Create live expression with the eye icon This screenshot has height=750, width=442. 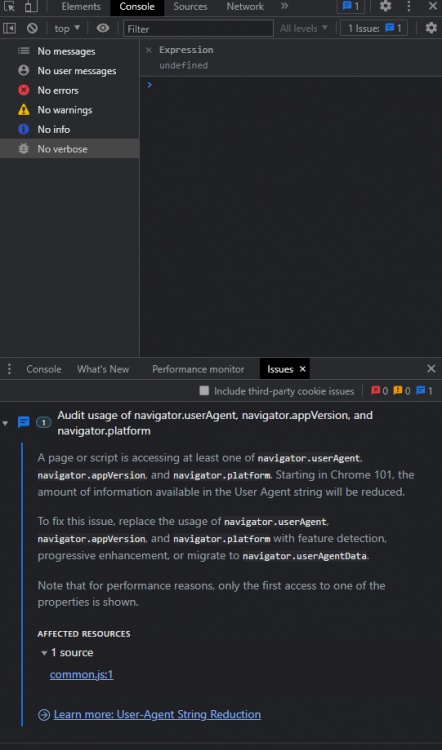[x=103, y=28]
